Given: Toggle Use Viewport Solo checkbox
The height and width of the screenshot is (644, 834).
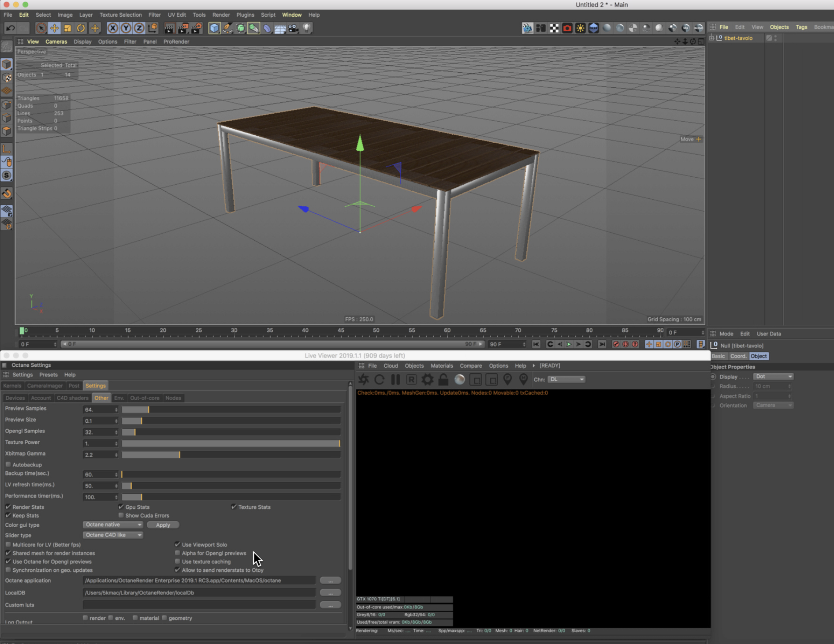Looking at the screenshot, I should click(177, 545).
